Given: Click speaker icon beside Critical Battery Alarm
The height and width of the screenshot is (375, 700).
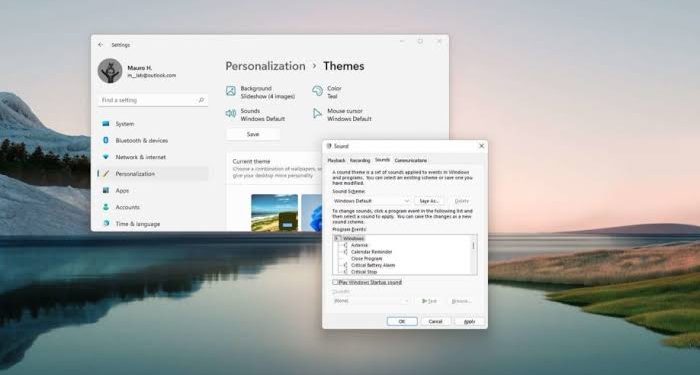Looking at the screenshot, I should coord(345,265).
